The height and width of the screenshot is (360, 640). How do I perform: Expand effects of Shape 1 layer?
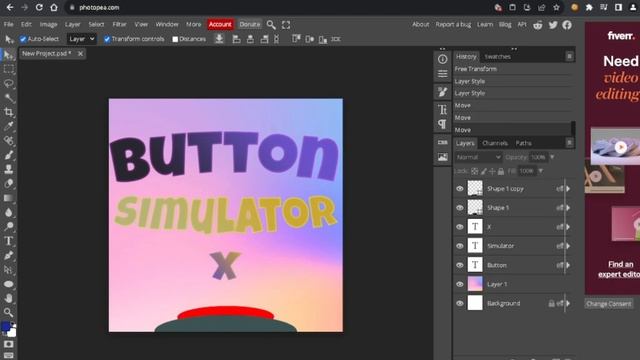pyautogui.click(x=568, y=208)
